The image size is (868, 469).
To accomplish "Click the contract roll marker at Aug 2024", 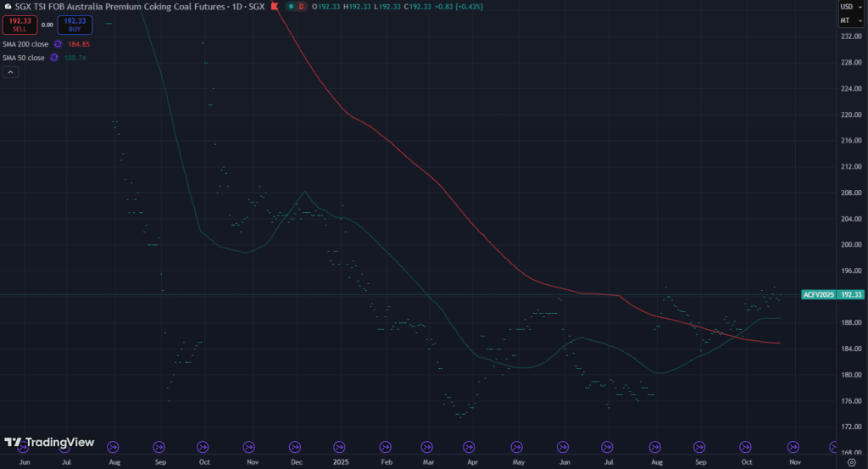I will (113, 447).
